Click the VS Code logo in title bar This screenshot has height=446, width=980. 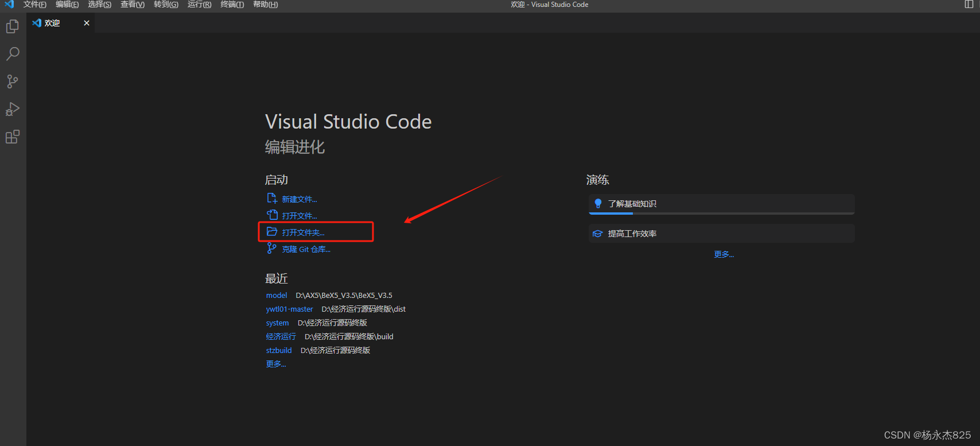[9, 4]
